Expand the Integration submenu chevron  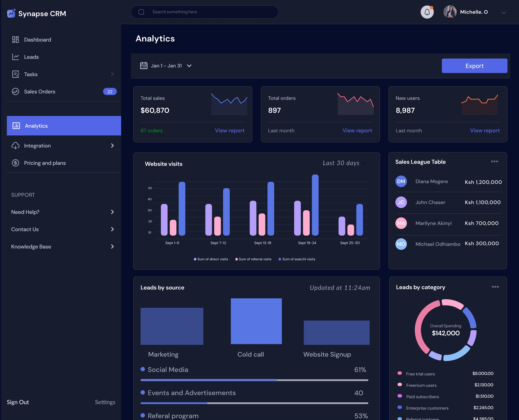pyautogui.click(x=112, y=145)
